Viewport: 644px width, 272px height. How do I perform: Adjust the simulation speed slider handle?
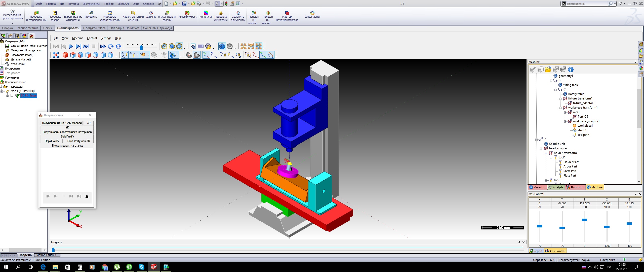[x=141, y=47]
